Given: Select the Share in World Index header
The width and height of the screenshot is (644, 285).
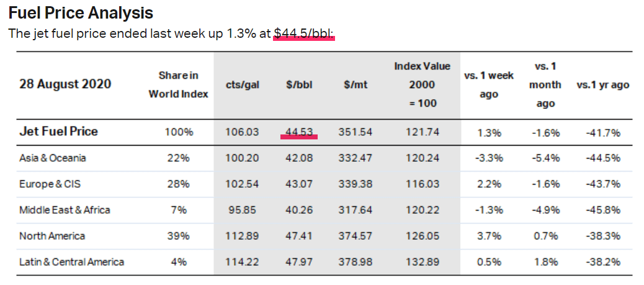Looking at the screenshot, I should click(178, 85).
